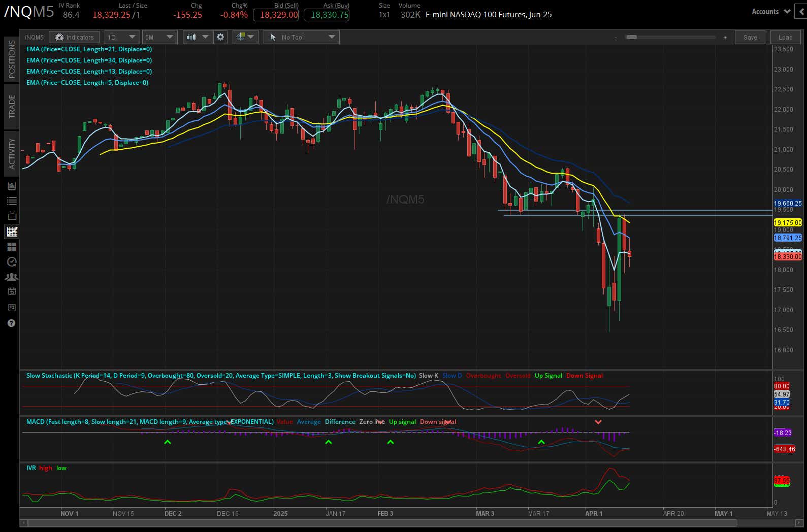Viewport: 807px width, 532px height.
Task: Click the APR 1 date axis label
Action: pyautogui.click(x=594, y=513)
